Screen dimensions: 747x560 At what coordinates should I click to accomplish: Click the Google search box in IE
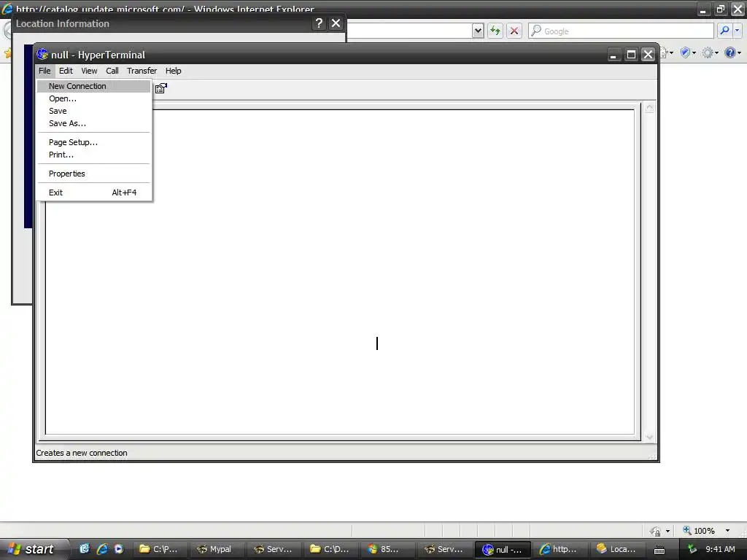[622, 31]
